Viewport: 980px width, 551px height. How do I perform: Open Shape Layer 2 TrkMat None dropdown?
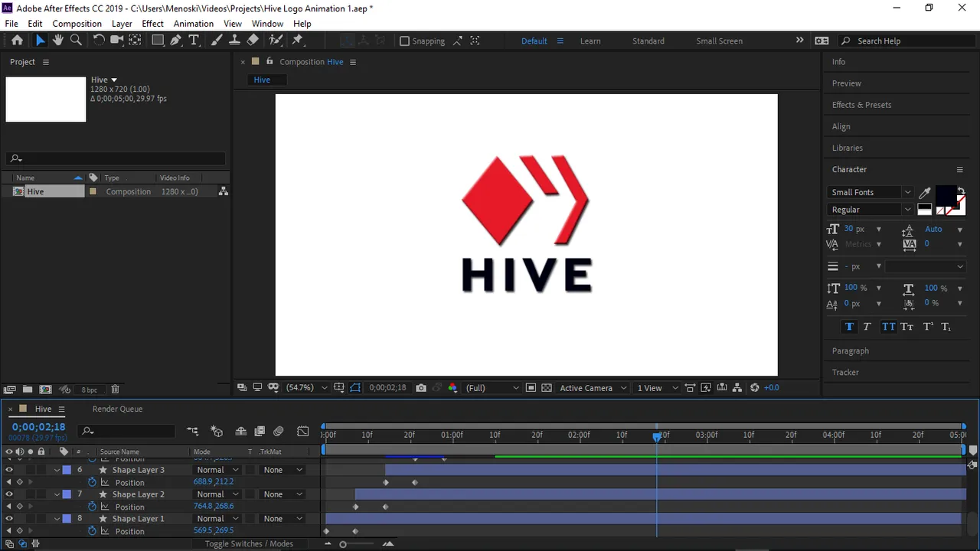(x=283, y=494)
